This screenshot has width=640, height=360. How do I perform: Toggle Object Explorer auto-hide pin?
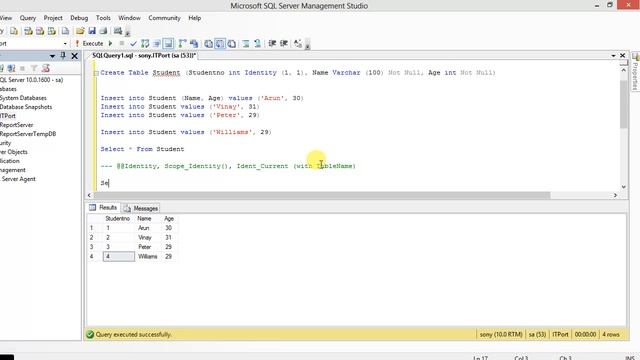tap(63, 56)
